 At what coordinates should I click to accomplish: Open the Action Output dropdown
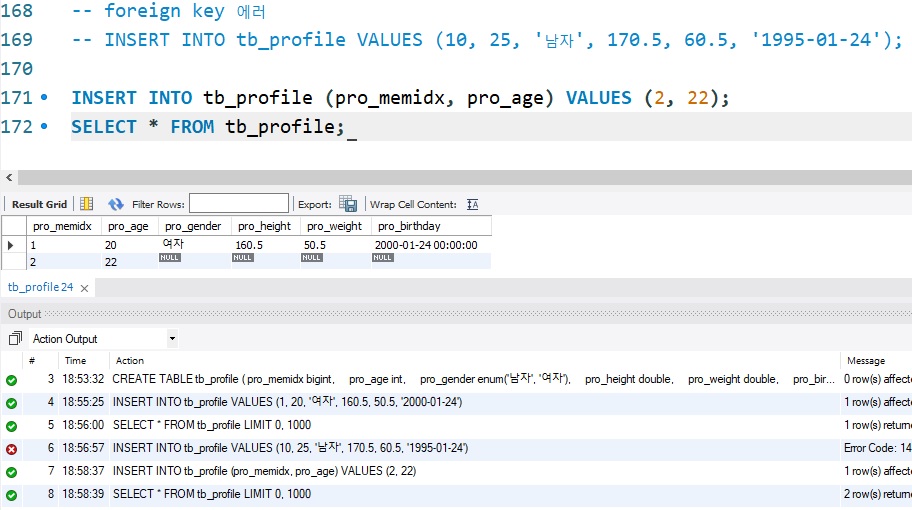coord(172,338)
